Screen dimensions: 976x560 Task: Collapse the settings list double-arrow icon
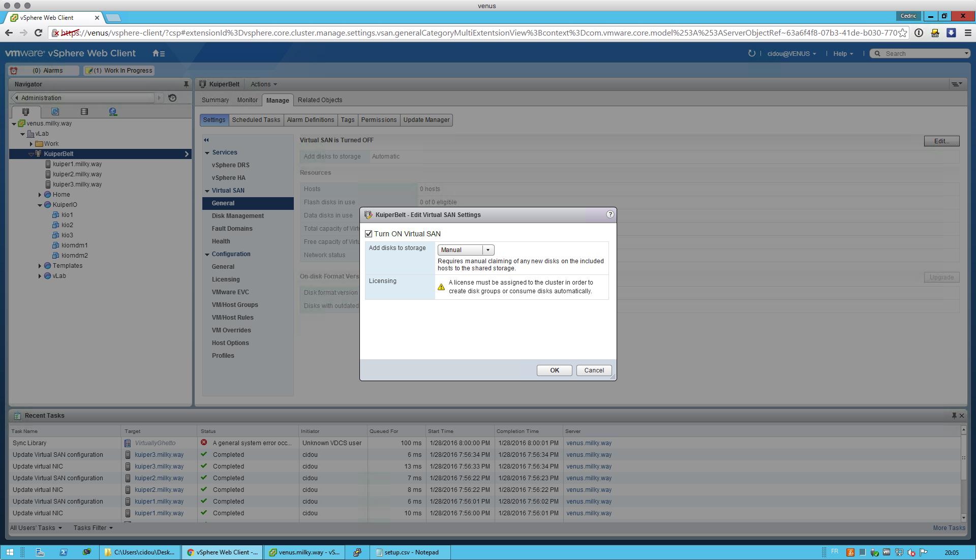tap(206, 140)
